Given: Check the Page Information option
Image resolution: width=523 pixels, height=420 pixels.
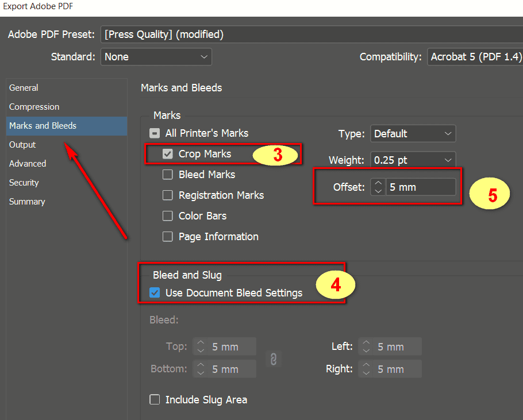Looking at the screenshot, I should pos(168,237).
